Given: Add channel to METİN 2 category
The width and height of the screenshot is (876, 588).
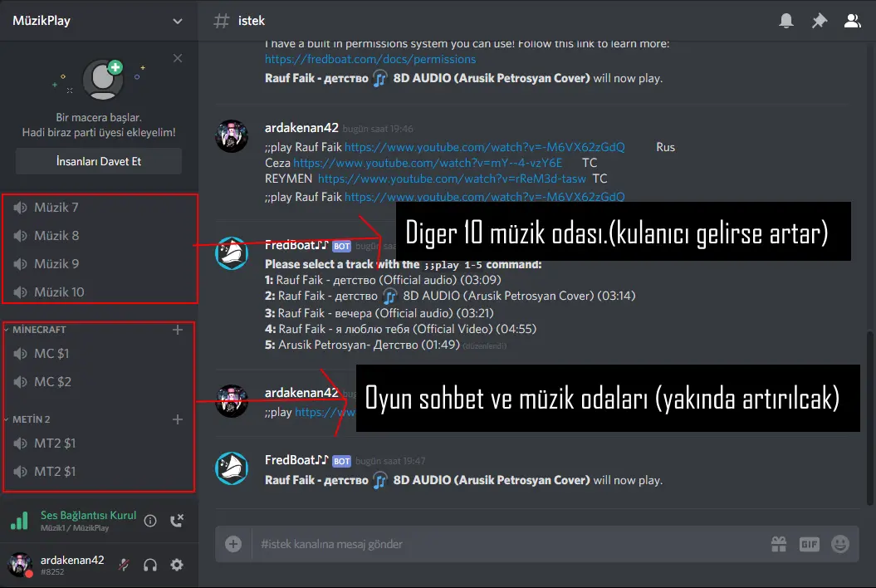Looking at the screenshot, I should click(x=178, y=419).
